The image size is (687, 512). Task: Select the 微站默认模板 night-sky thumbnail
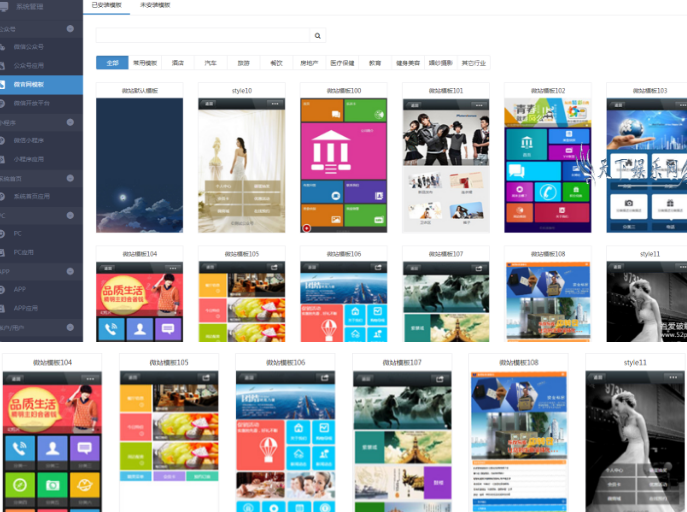[139, 165]
